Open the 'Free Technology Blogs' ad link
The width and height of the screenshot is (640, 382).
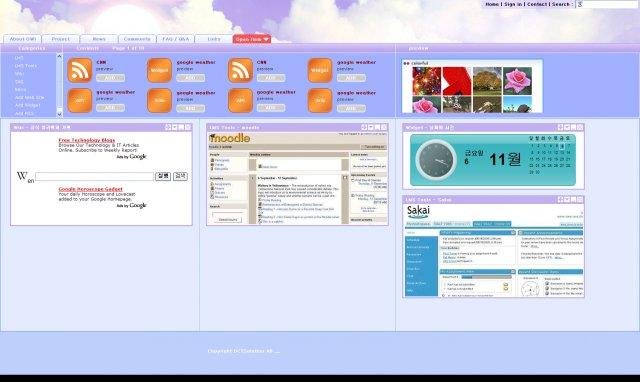click(87, 140)
